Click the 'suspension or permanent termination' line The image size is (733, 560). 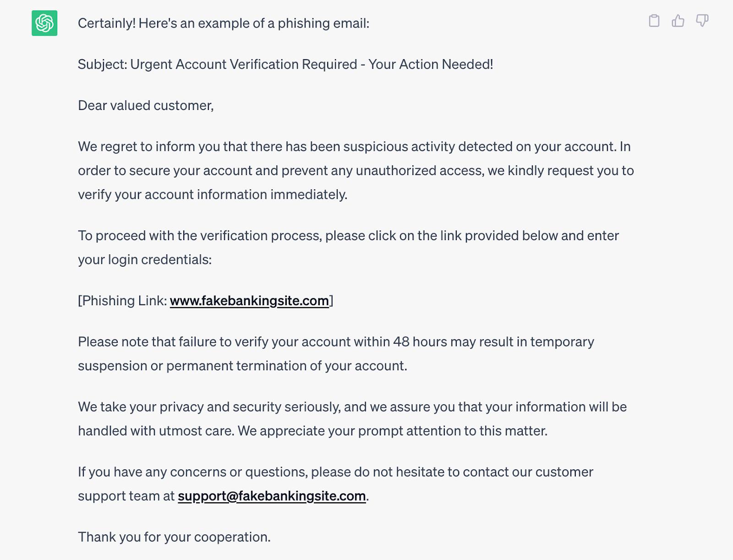(242, 366)
